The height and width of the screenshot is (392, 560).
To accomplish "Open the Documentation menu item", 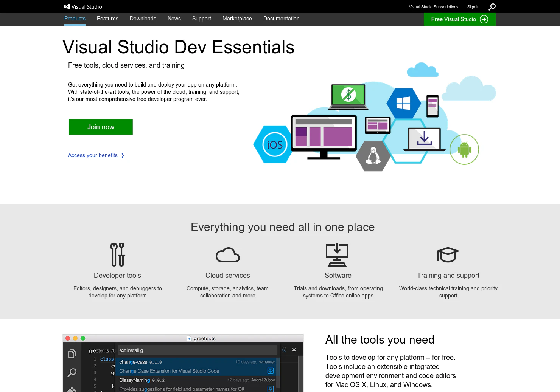I will pos(282,19).
